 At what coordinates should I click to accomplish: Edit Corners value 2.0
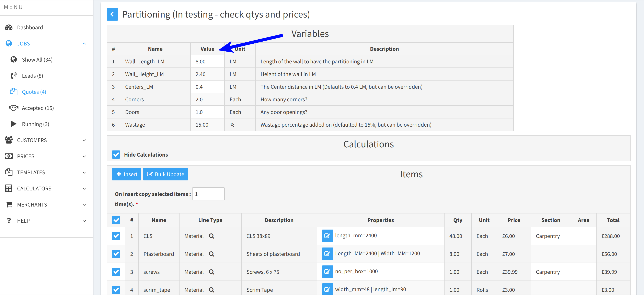click(207, 99)
